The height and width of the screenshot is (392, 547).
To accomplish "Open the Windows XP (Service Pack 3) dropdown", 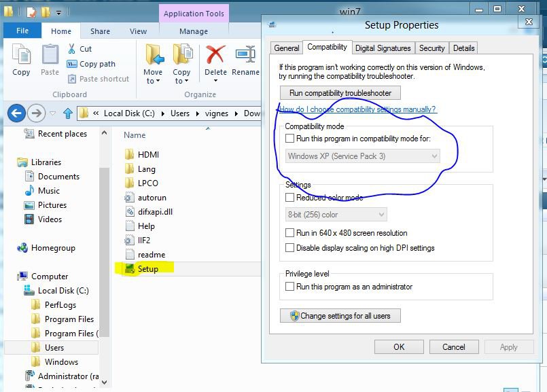I will pos(362,156).
